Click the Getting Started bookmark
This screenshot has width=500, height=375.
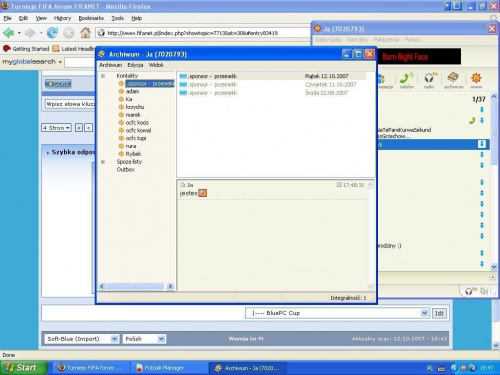pyautogui.click(x=26, y=49)
